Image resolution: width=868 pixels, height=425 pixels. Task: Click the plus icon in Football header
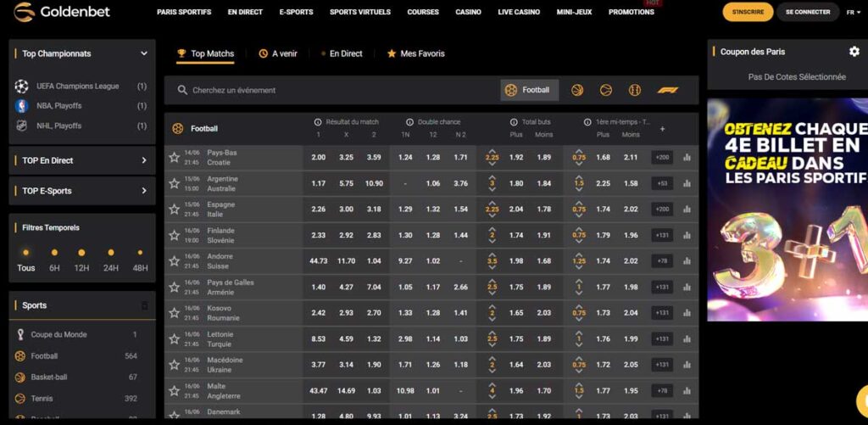coord(662,129)
